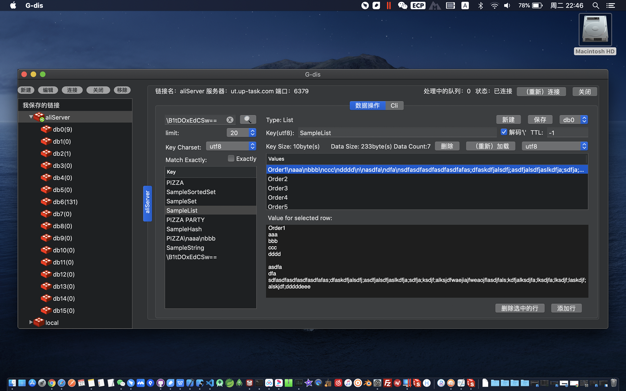Open the Apple menu
This screenshot has height=391, width=626.
[13, 6]
